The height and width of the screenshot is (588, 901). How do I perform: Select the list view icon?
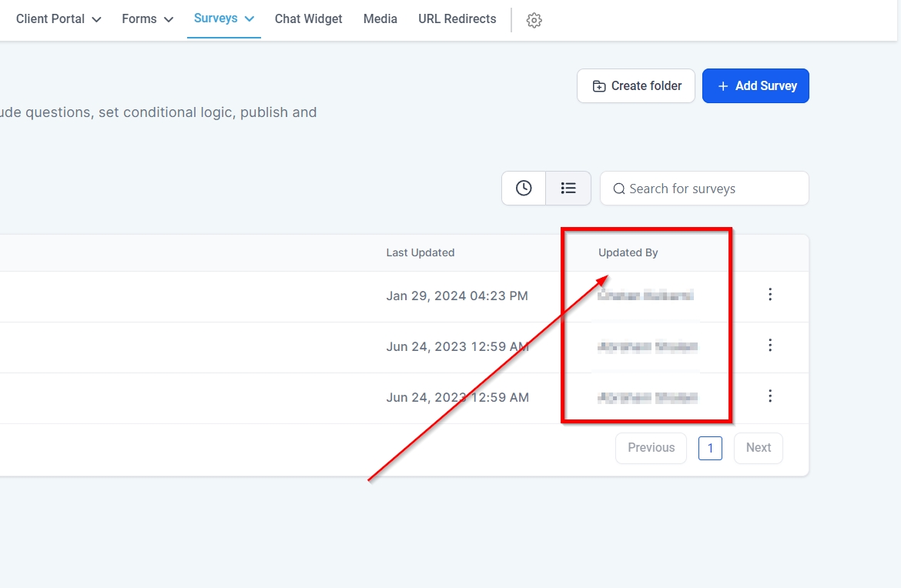(568, 189)
